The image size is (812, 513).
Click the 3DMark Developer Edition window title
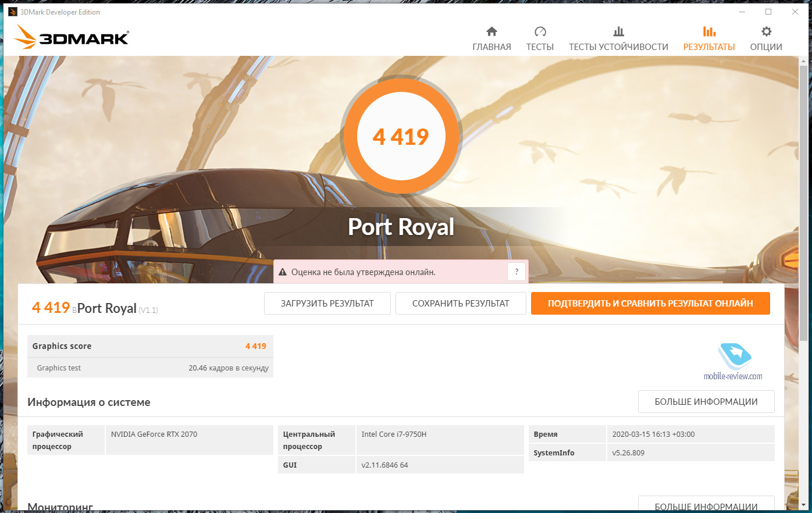pyautogui.click(x=60, y=12)
